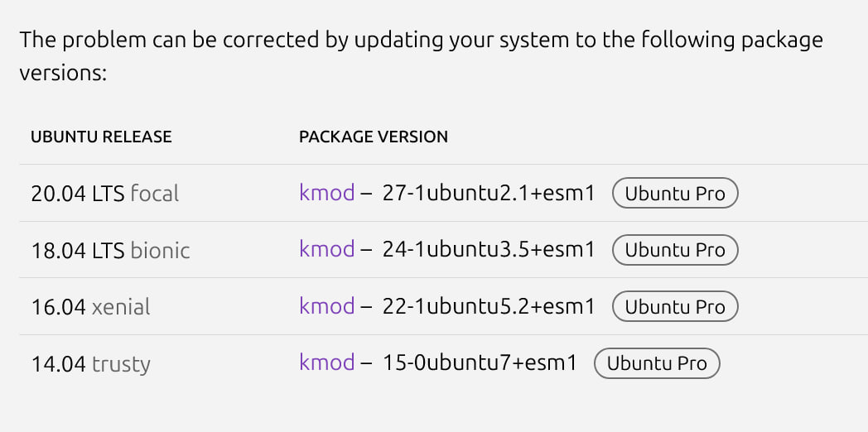
Task: Click Ubuntu Pro badge in xenial row
Action: click(675, 306)
